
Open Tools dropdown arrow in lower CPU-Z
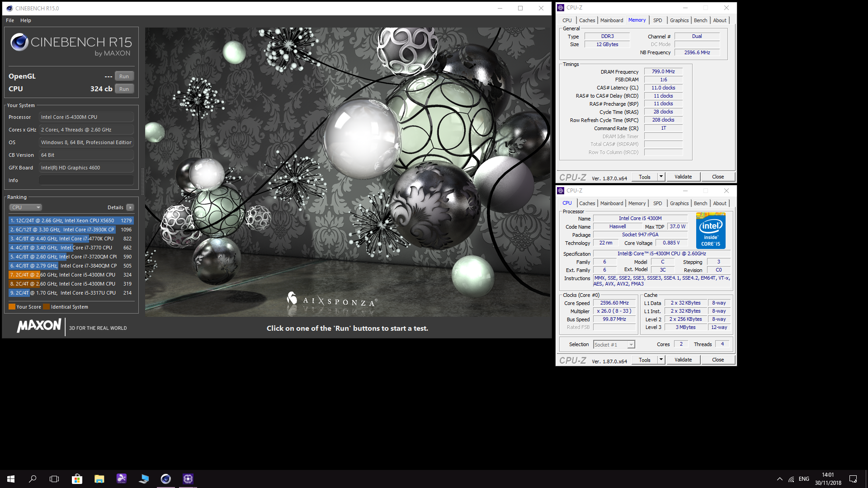coord(661,360)
